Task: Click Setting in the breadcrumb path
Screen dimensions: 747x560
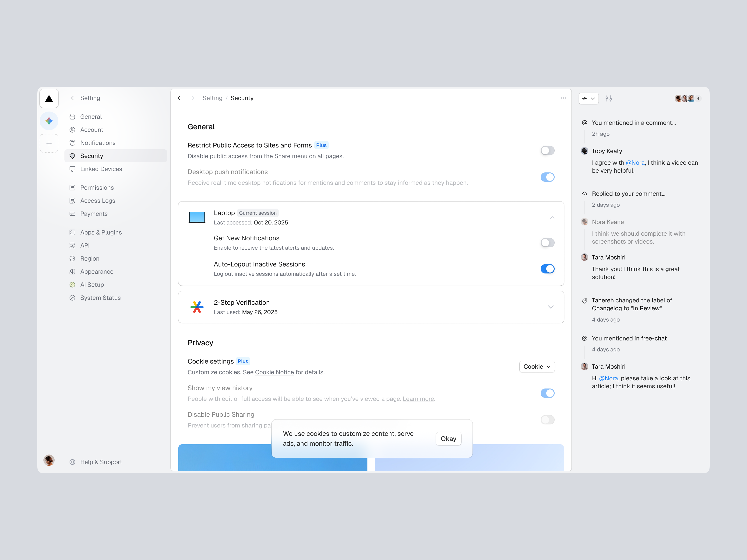Action: (x=212, y=98)
